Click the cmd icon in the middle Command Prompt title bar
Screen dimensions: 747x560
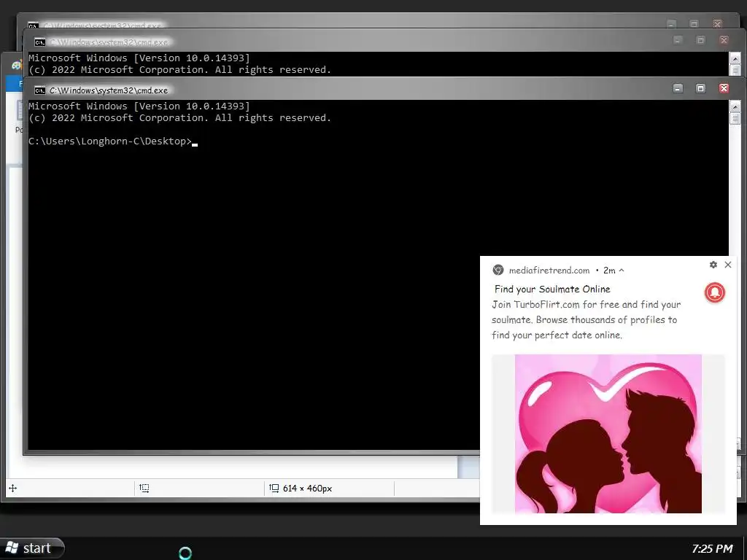click(40, 42)
